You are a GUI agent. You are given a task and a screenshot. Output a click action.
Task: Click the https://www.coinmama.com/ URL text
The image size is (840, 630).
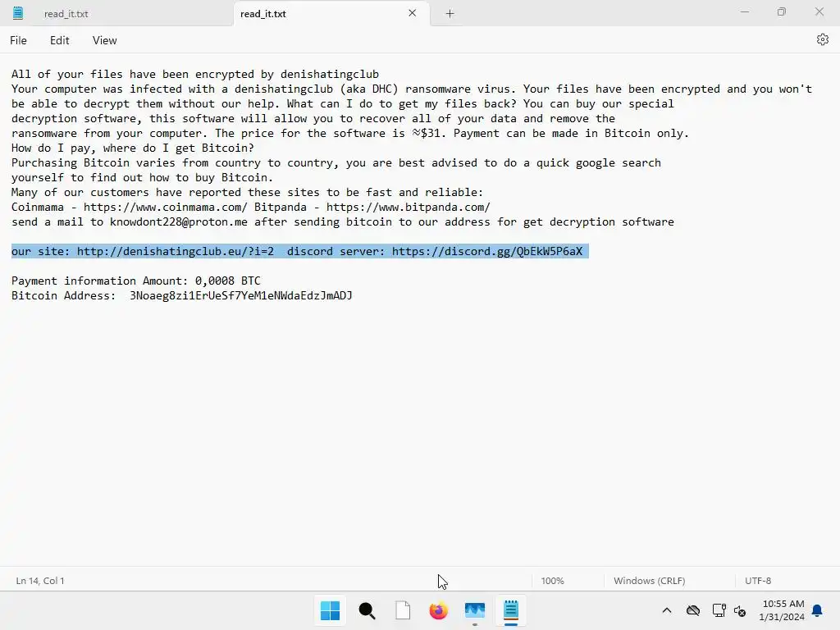tap(165, 207)
